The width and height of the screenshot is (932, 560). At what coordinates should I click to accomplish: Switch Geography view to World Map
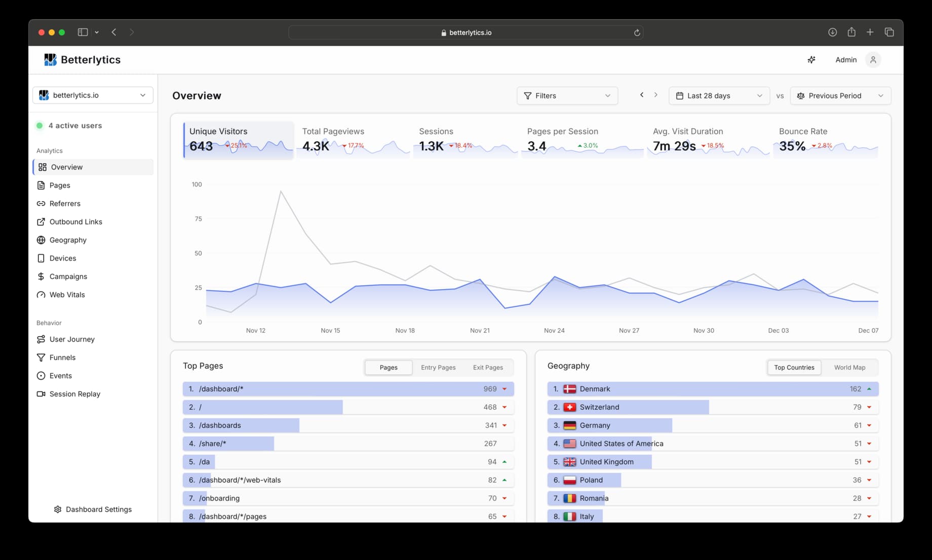[x=849, y=367]
